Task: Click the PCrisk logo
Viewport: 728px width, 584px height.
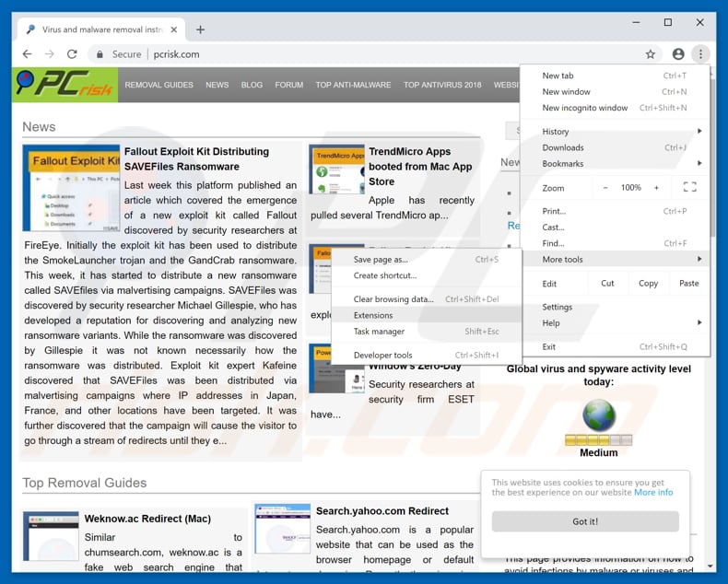Action: tap(65, 85)
